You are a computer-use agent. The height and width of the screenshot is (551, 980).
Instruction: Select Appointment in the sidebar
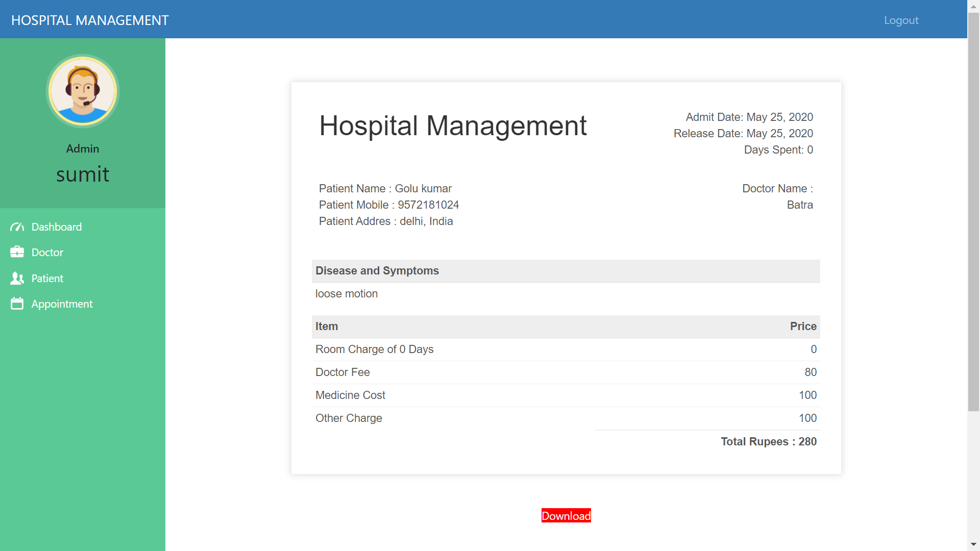(x=62, y=304)
